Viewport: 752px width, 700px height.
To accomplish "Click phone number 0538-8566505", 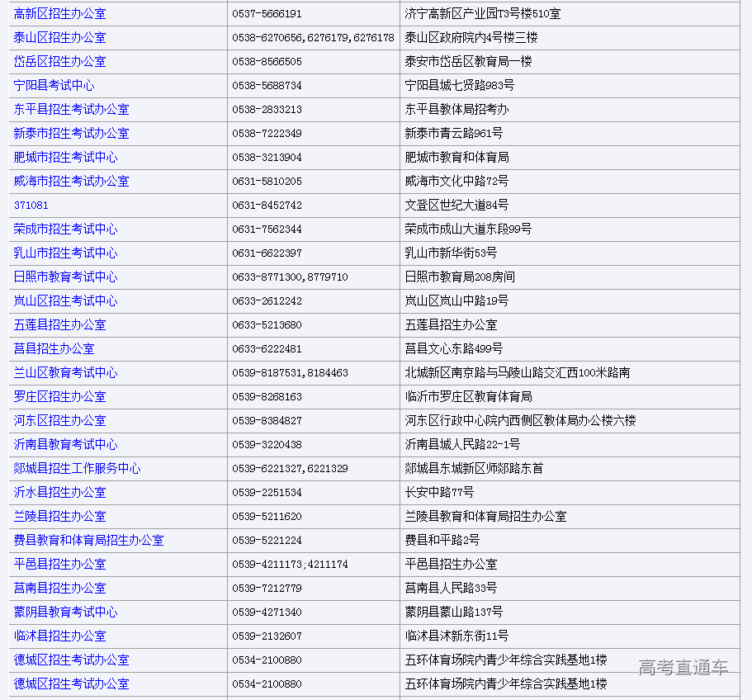I will (x=267, y=62).
